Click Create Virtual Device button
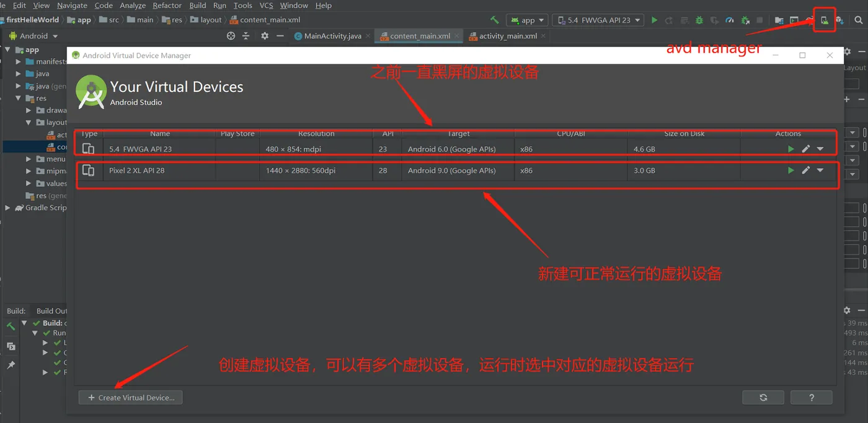This screenshot has height=423, width=868. (x=131, y=397)
